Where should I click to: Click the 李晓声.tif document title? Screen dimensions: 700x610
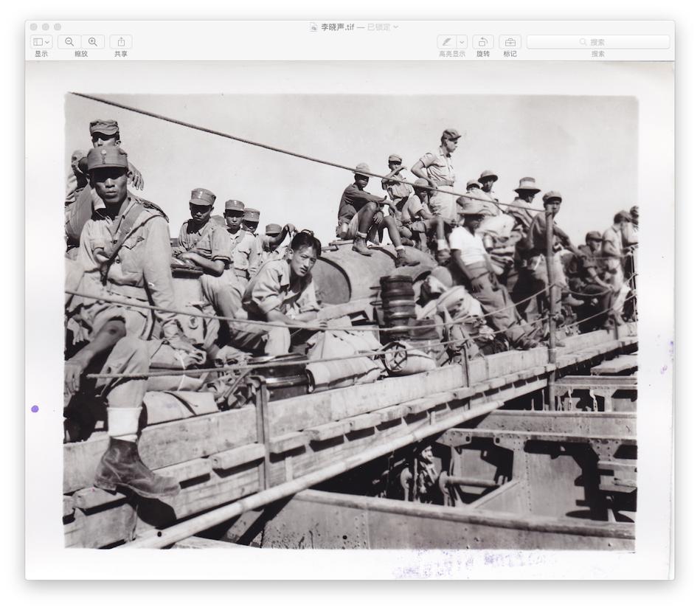[x=338, y=27]
